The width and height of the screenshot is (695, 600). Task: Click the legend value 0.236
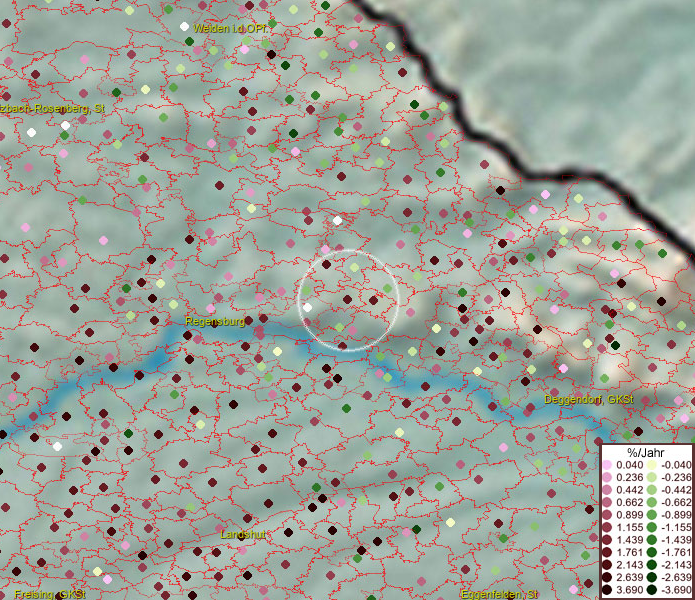(x=630, y=477)
